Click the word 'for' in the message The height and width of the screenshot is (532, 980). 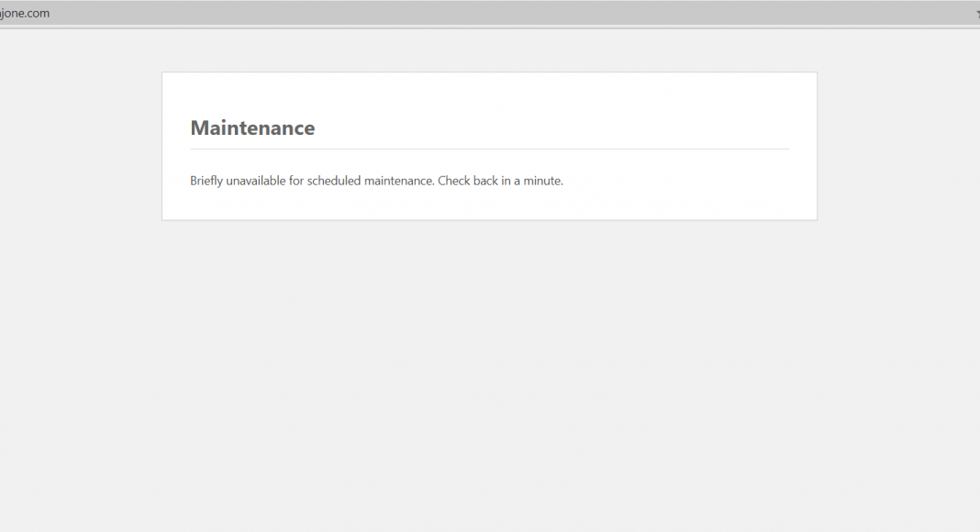[295, 181]
